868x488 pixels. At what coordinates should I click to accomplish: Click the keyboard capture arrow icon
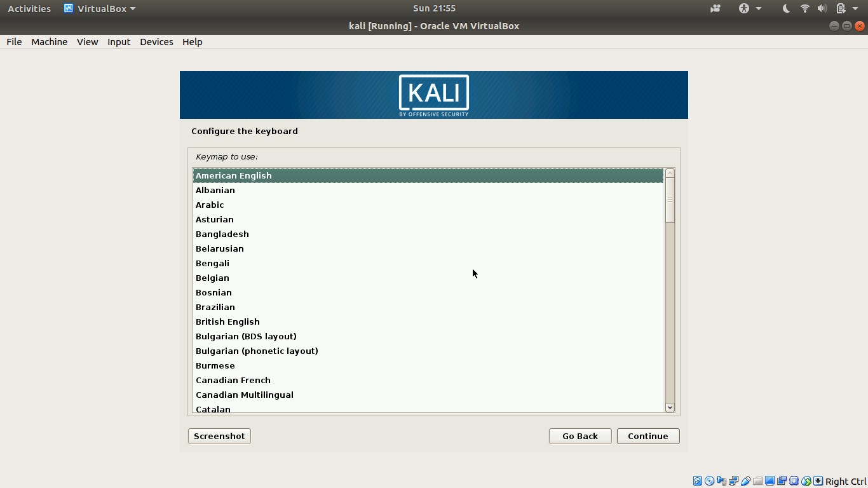click(x=818, y=481)
